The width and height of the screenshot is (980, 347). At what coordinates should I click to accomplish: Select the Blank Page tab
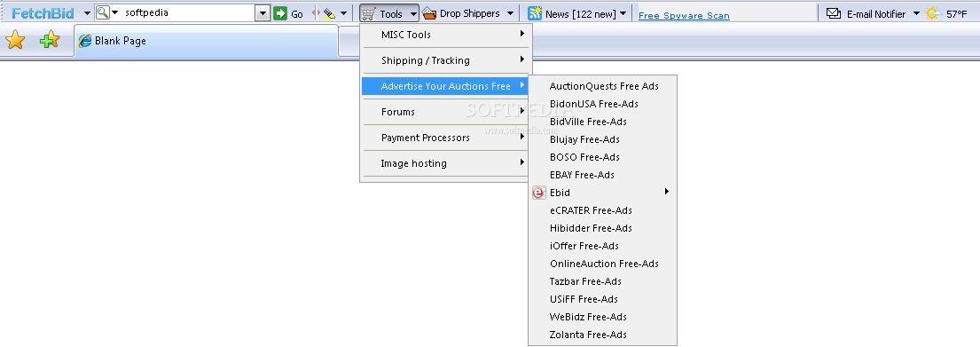tap(207, 41)
